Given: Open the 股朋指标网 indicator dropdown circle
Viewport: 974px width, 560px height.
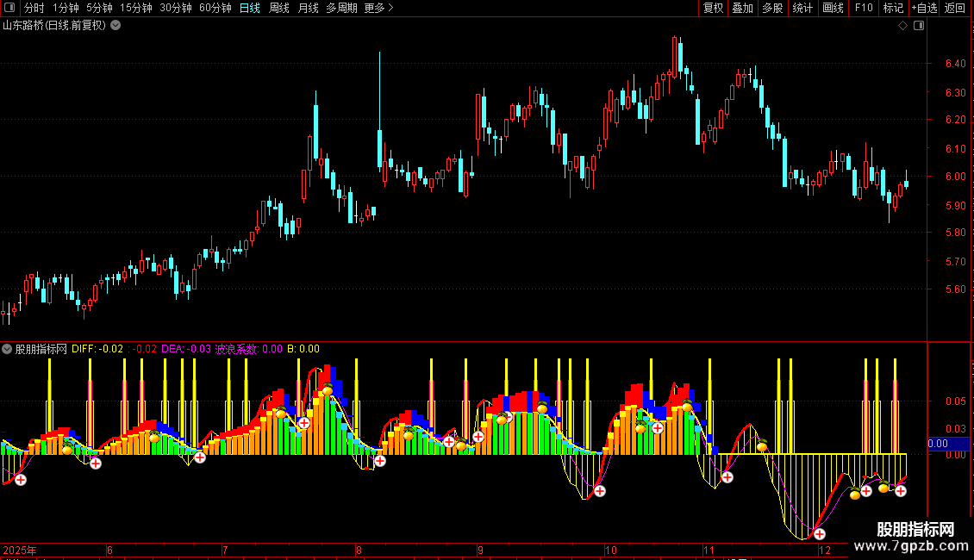Looking at the screenshot, I should pyautogui.click(x=7, y=349).
